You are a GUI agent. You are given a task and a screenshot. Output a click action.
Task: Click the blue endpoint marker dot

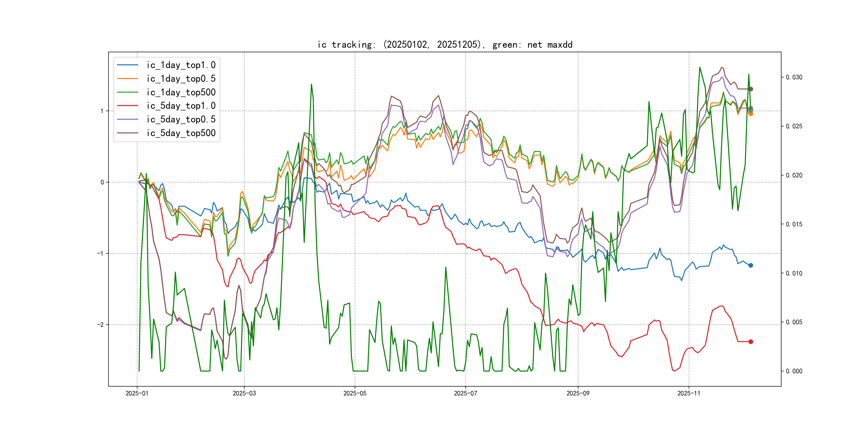point(751,265)
